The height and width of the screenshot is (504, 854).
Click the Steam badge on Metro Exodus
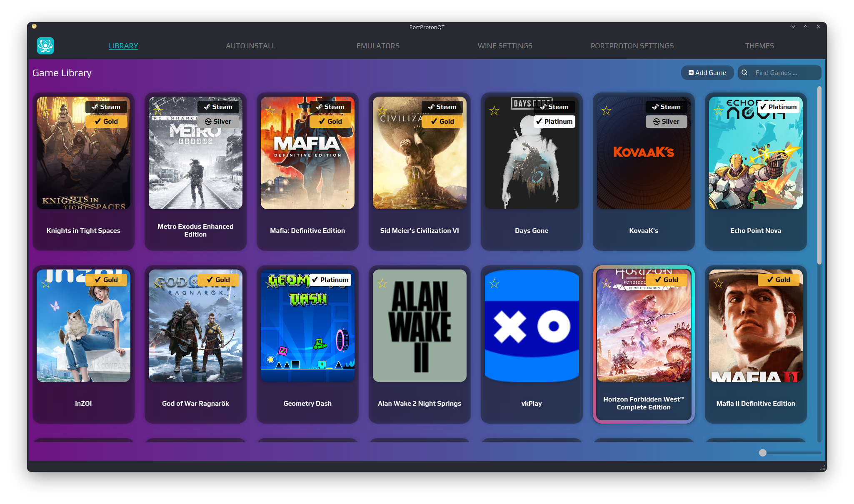(x=218, y=107)
